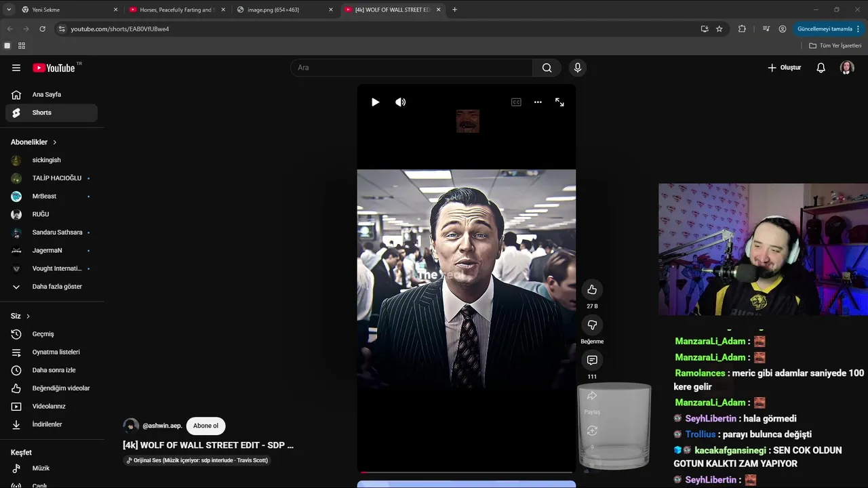Close the WOLF OF WALL STREET tab
The image size is (868, 488).
(x=438, y=9)
